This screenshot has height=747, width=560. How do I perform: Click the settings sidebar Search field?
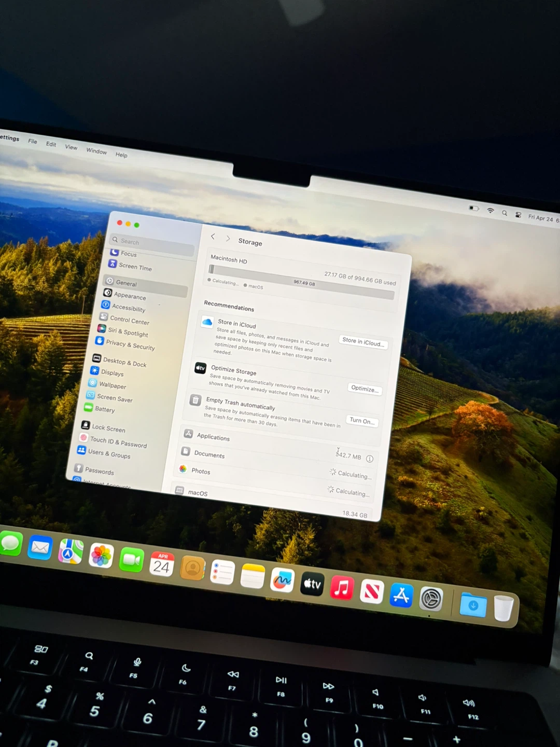click(x=152, y=244)
